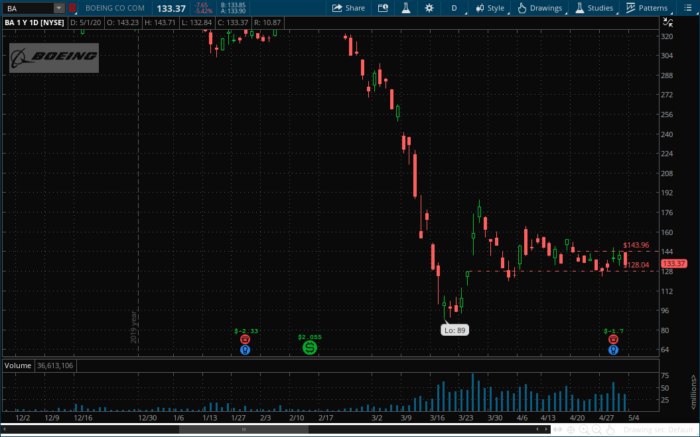Click the horizontal scrollbar thumb
Screen dimensions: 700x437
(x=243, y=429)
